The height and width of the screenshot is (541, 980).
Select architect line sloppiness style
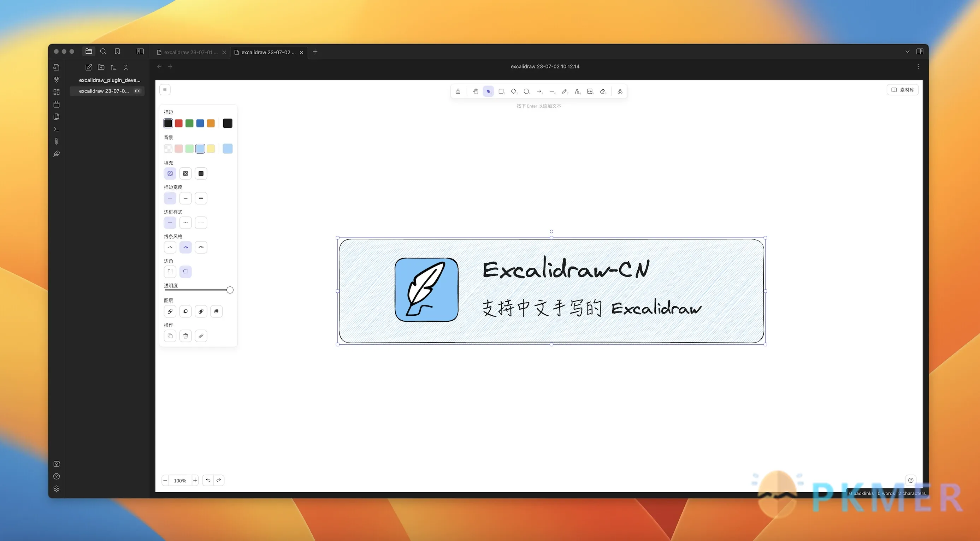[x=170, y=247]
